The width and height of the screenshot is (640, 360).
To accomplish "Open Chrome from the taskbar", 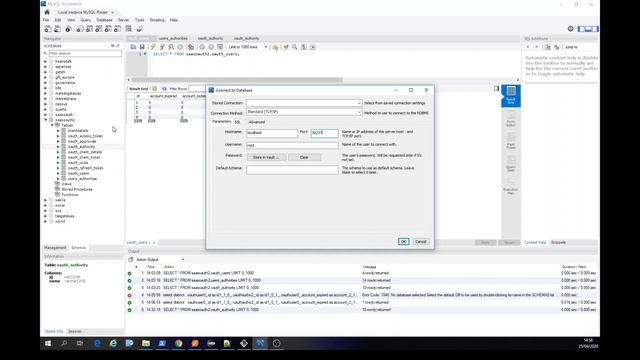I will [x=178, y=344].
